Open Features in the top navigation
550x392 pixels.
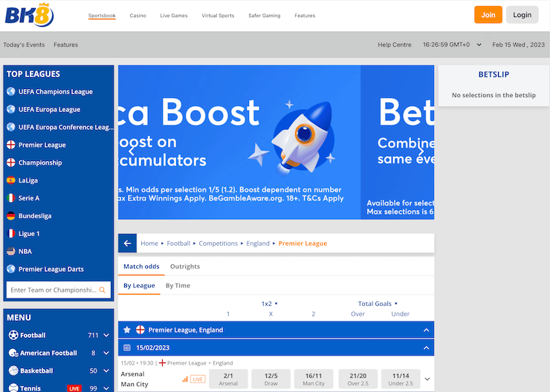305,16
